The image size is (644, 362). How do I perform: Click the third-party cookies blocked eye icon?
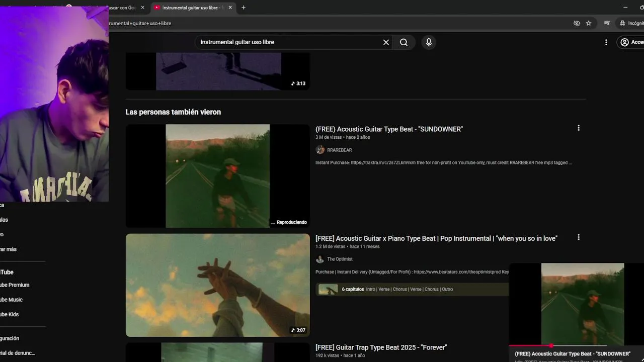[577, 23]
